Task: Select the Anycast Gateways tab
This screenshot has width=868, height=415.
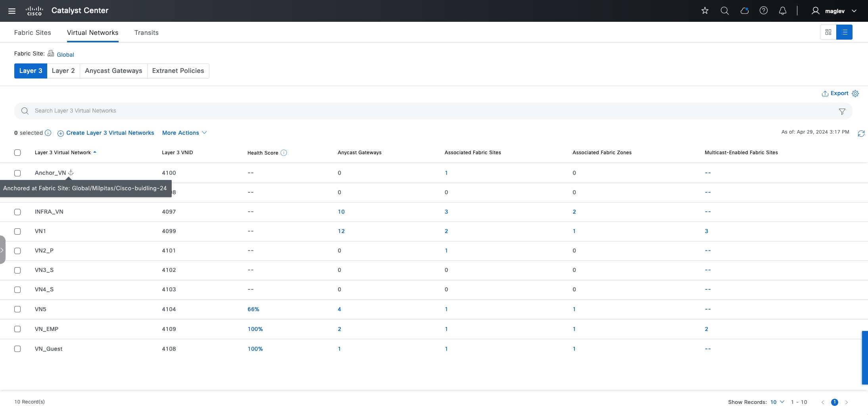Action: pyautogui.click(x=113, y=71)
